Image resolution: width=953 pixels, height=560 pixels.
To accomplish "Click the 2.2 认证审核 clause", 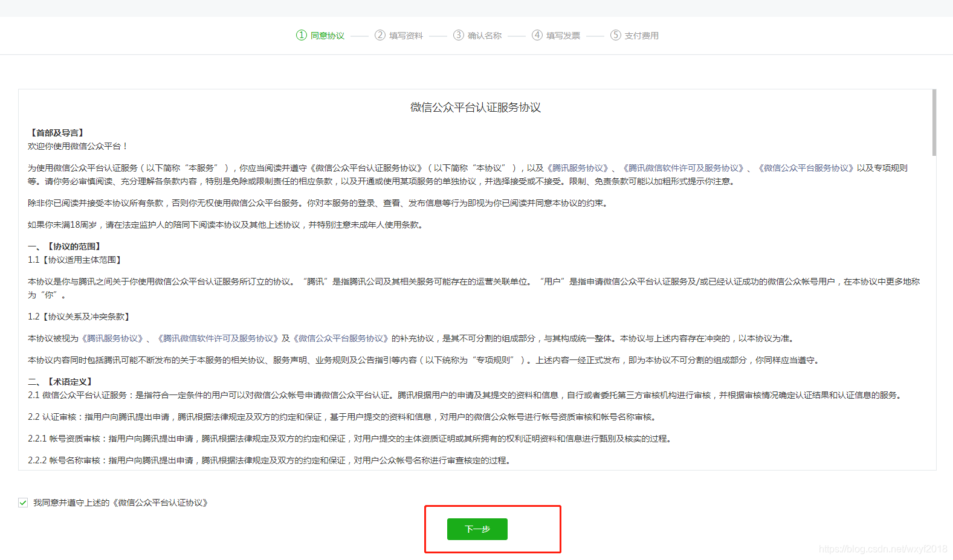I will pos(343,417).
